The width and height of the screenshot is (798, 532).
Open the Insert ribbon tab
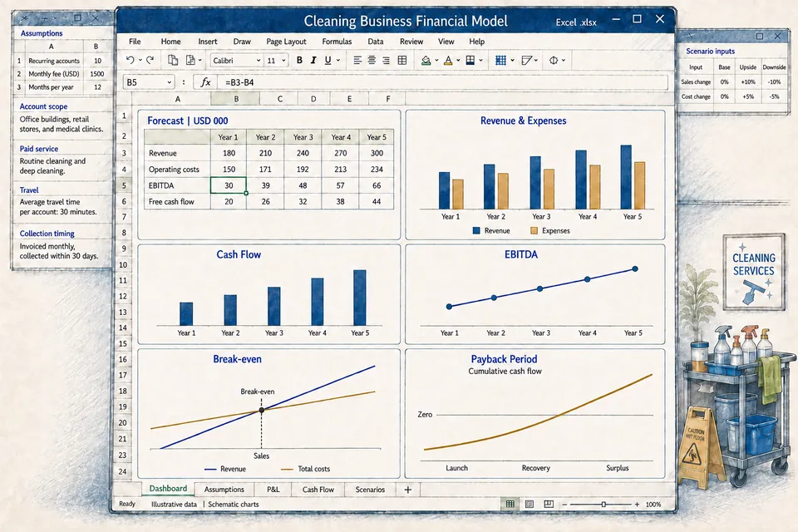(x=208, y=42)
